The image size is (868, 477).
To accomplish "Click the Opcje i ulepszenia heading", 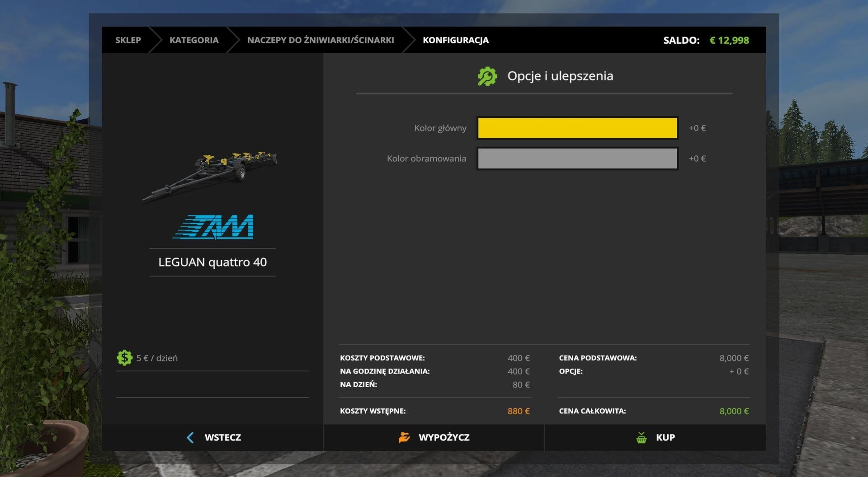I will 560,76.
